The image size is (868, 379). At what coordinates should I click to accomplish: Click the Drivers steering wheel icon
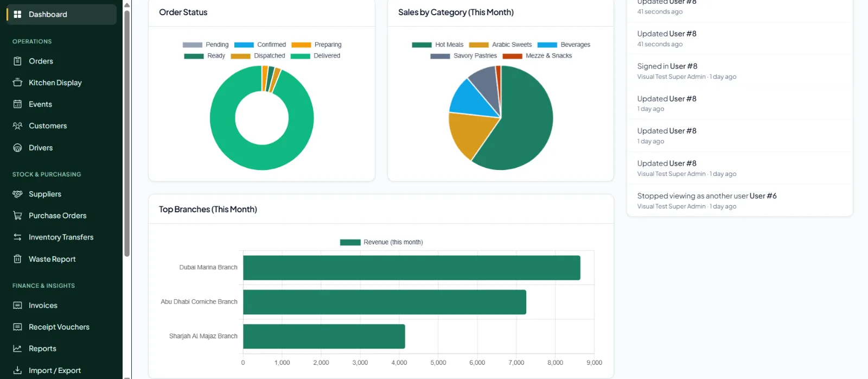[17, 148]
